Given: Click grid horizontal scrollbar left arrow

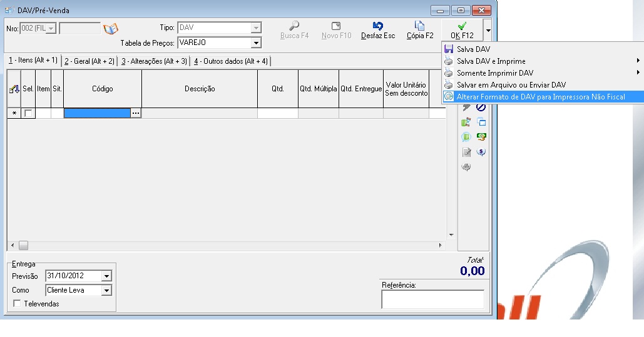Looking at the screenshot, I should click(x=13, y=246).
